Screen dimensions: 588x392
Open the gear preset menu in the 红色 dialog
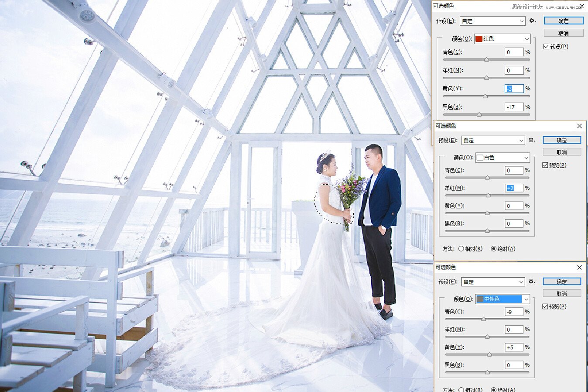tap(532, 21)
